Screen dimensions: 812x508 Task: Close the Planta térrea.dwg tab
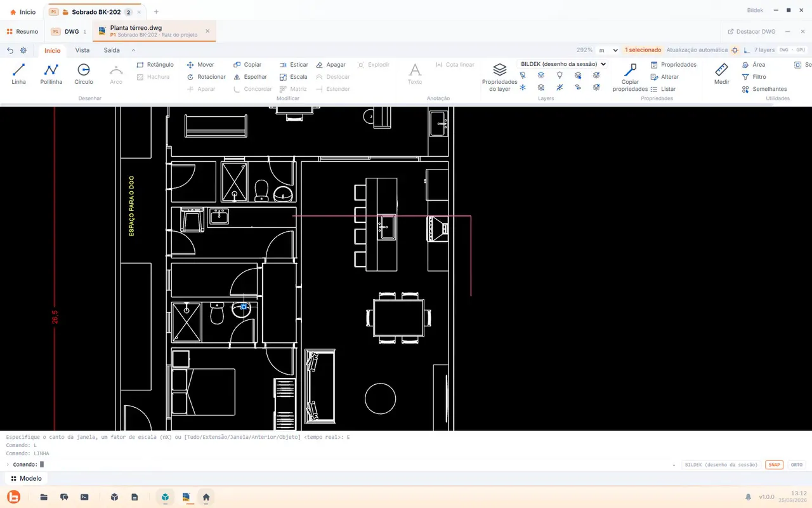tap(207, 30)
